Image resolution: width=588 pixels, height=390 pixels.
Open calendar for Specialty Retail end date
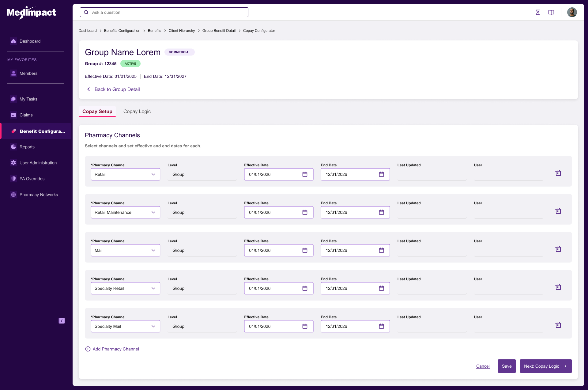pyautogui.click(x=381, y=288)
